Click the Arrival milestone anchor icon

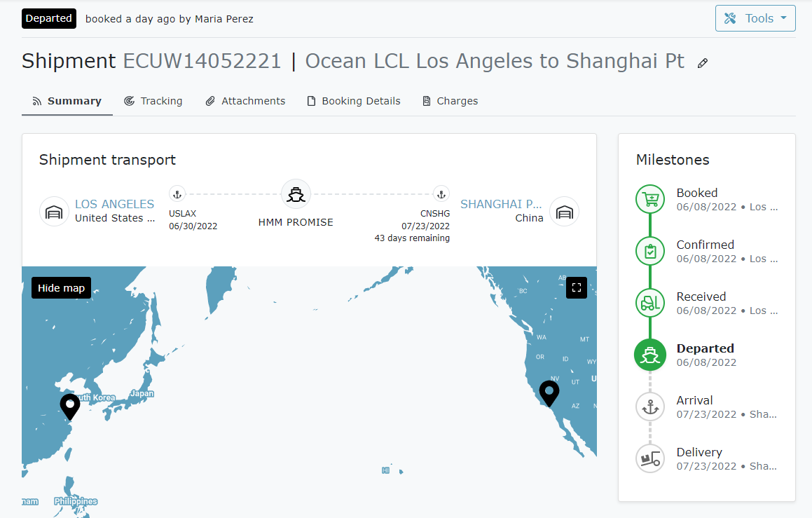[650, 407]
